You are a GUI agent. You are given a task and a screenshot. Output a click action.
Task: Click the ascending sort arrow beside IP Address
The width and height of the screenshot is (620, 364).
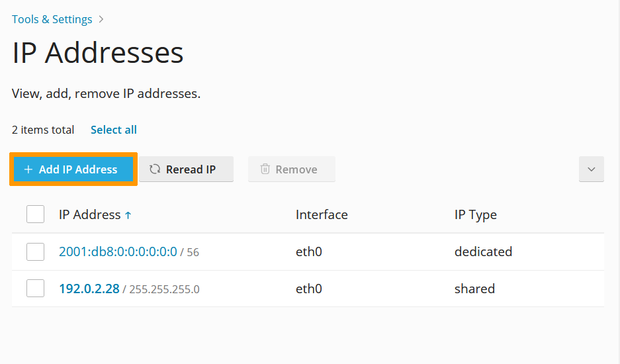point(128,215)
